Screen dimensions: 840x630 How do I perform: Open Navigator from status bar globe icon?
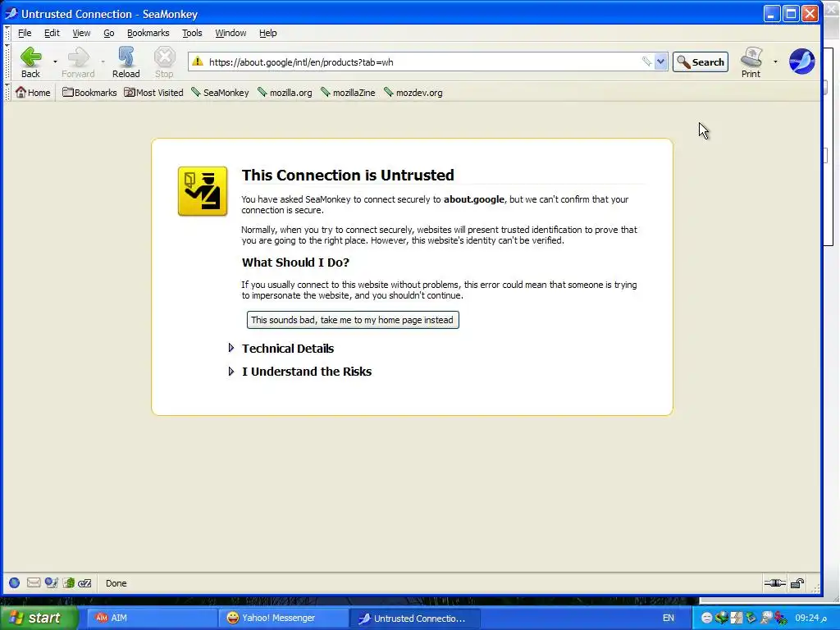coord(15,583)
